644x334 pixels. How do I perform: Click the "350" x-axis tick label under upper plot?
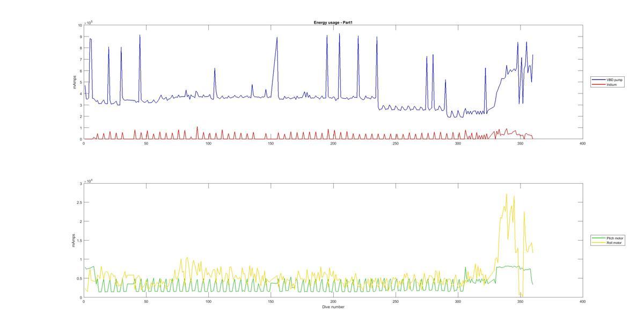coord(521,143)
